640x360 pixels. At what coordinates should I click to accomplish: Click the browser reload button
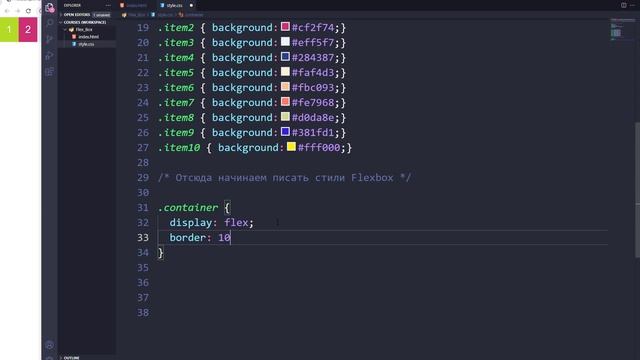pos(28,11)
